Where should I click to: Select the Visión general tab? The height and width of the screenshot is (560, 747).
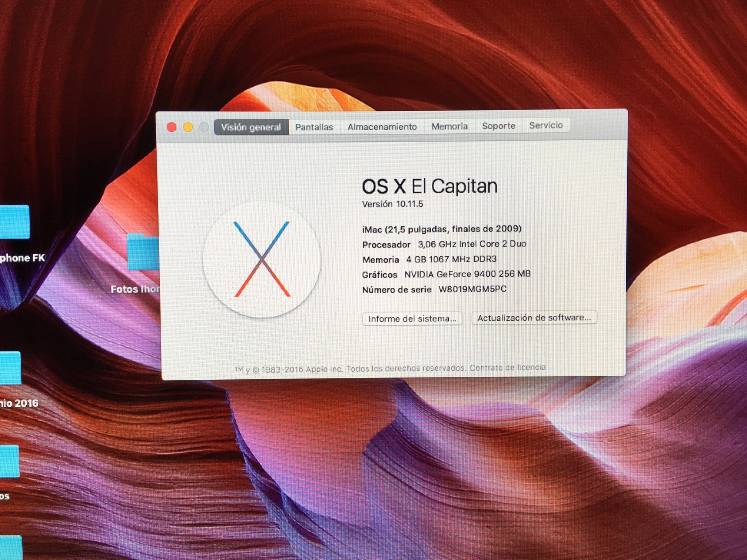(x=251, y=127)
